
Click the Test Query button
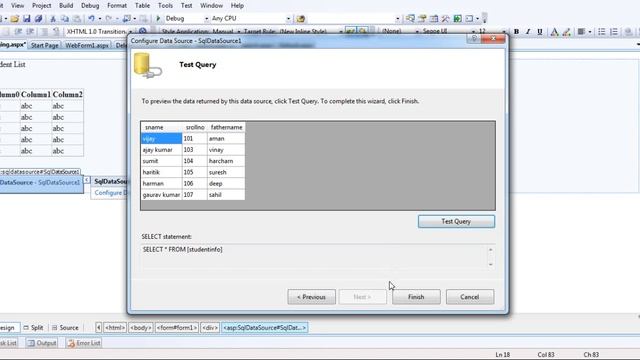click(456, 221)
